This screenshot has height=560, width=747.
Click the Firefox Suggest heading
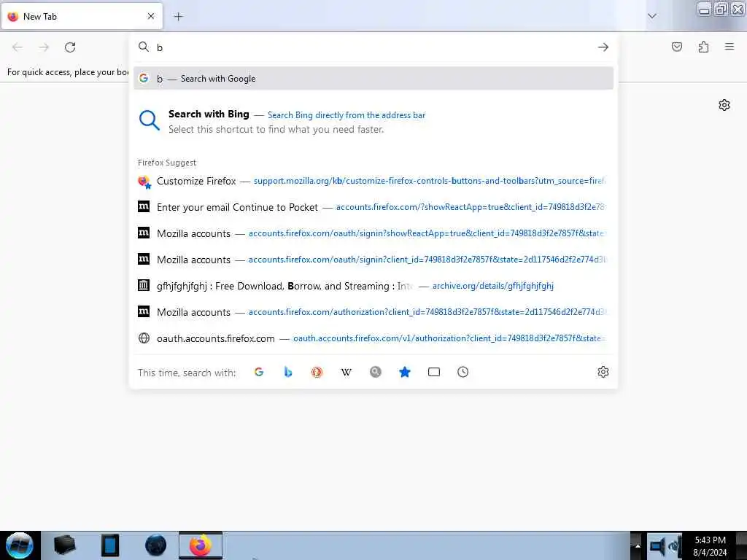167,163
